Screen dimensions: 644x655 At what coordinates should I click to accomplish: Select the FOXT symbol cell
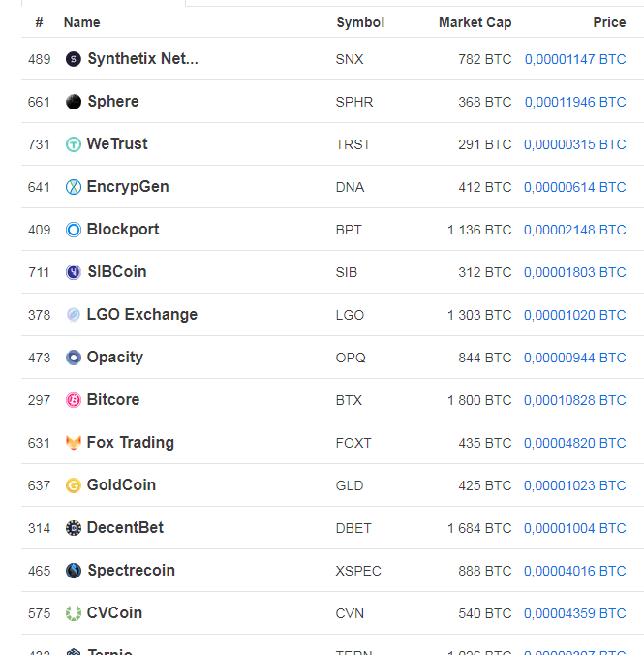click(x=353, y=443)
